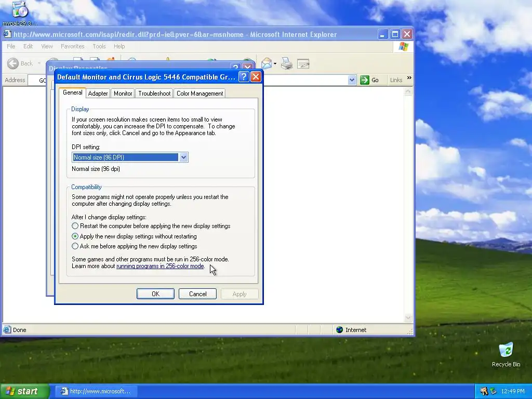Click the Windows flag logo in IE
This screenshot has width=532, height=399.
click(x=403, y=46)
